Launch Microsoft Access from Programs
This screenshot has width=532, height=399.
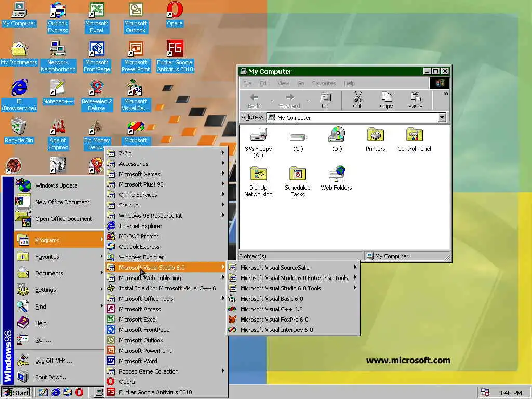(x=166, y=309)
